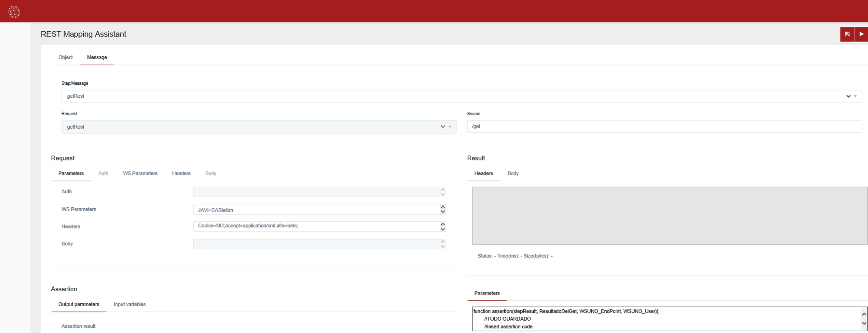The image size is (868, 333).
Task: Open the WS Parameters request tab
Action: 140,173
